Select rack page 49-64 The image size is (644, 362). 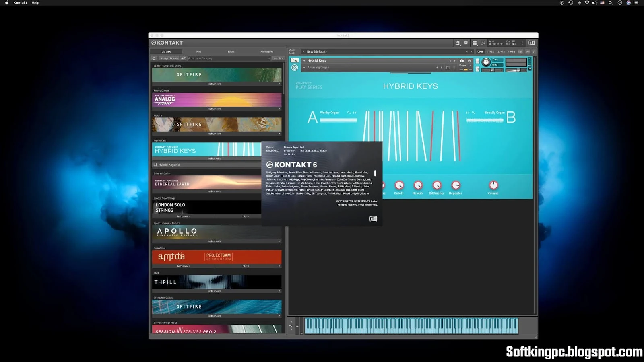click(511, 51)
